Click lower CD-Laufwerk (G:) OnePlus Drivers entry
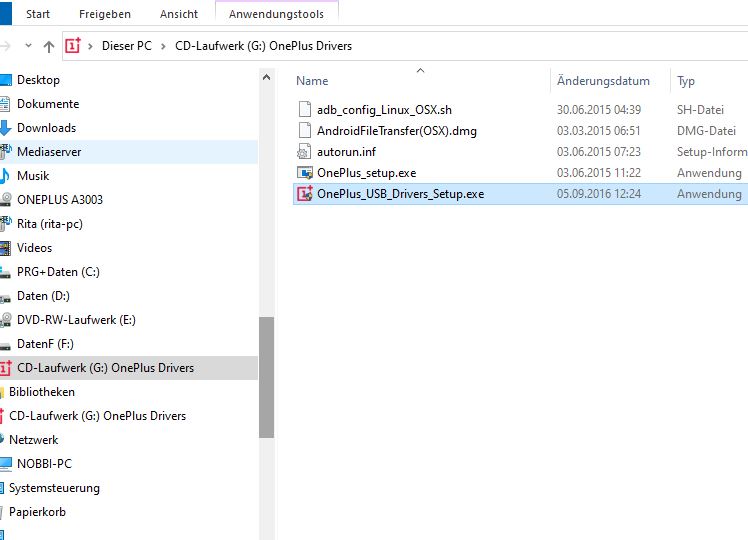Viewport: 748px width, 540px height. pyautogui.click(x=97, y=415)
